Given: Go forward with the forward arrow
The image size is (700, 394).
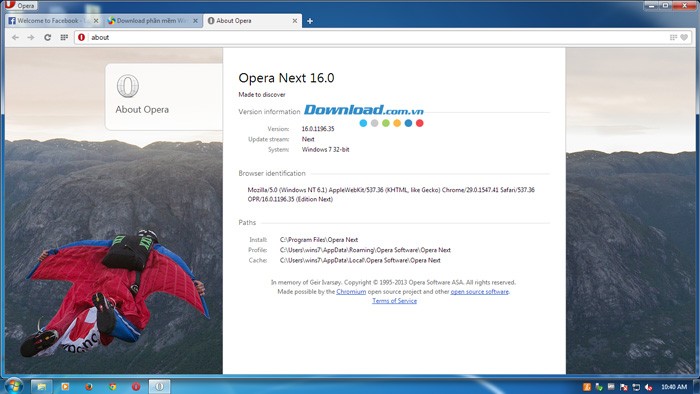Looking at the screenshot, I should (x=31, y=37).
